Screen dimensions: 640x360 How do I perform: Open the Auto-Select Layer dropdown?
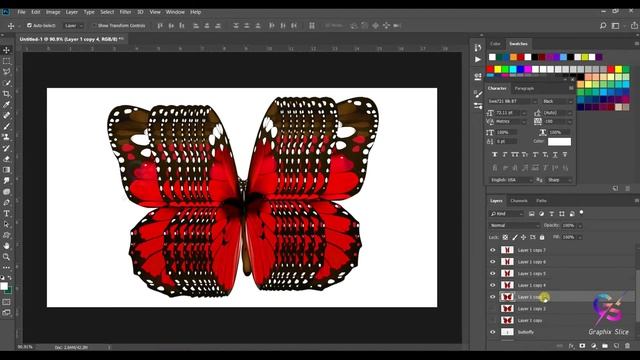point(73,26)
